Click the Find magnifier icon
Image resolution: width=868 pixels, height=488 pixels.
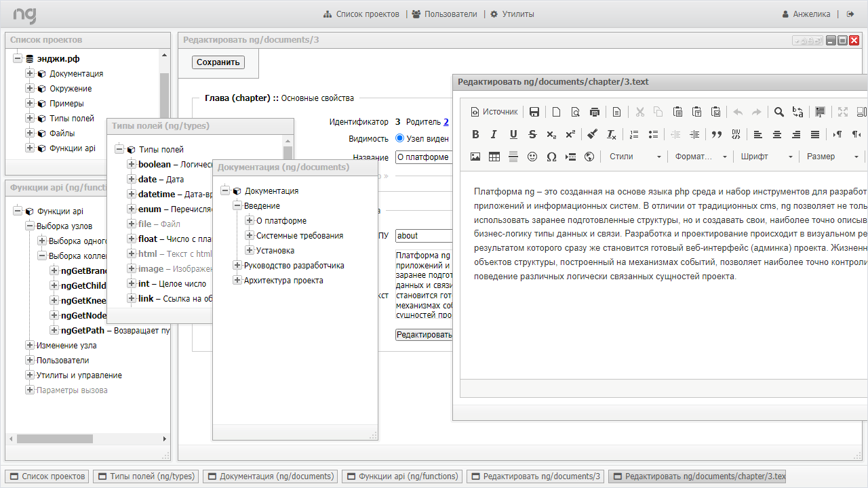coord(779,112)
